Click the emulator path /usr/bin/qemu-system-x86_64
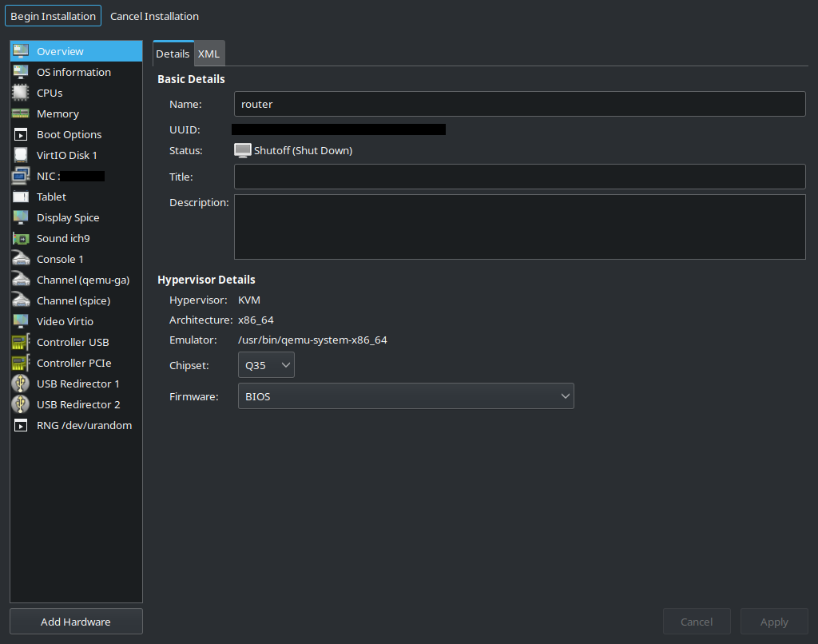Viewport: 818px width, 644px height. 312,340
